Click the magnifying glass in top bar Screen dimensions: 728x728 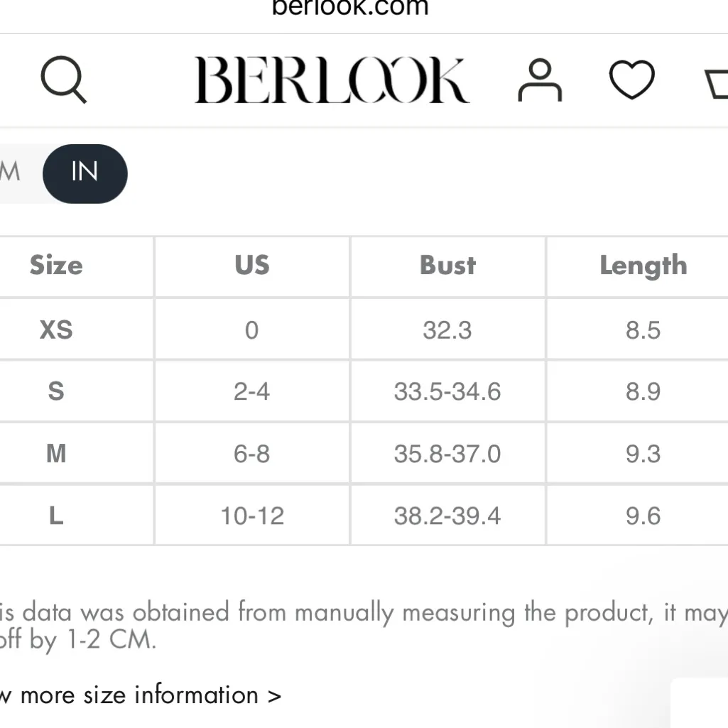(x=63, y=79)
